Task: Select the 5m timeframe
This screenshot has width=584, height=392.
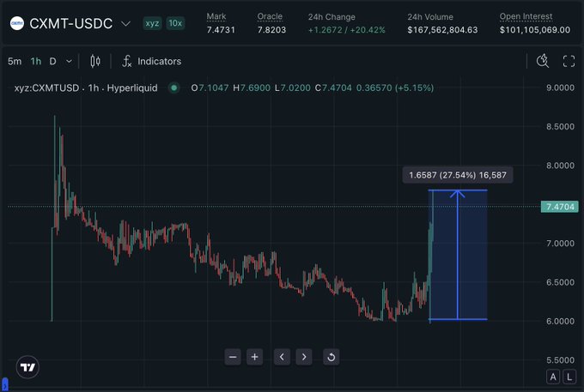Action: 15,62
